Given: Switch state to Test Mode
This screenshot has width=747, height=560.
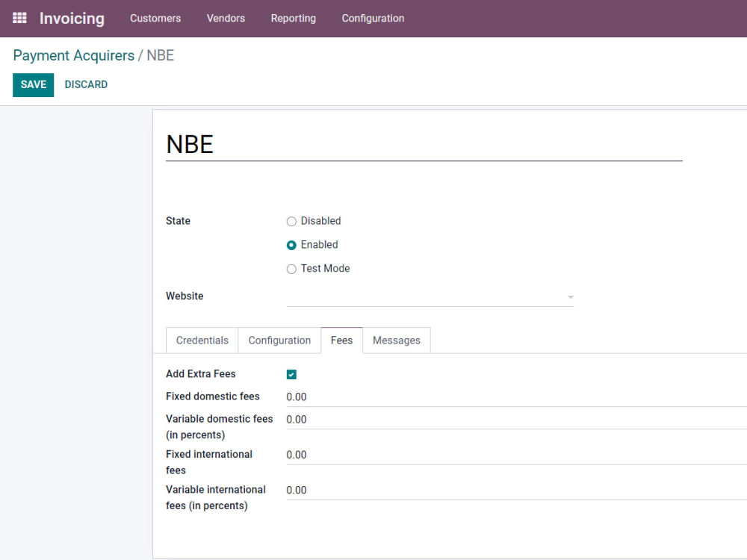Looking at the screenshot, I should [291, 268].
